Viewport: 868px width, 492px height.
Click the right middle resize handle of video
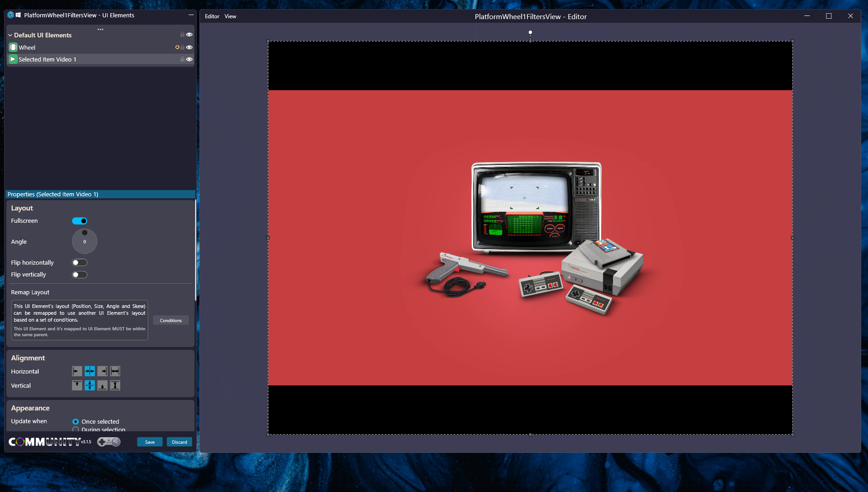pos(792,238)
